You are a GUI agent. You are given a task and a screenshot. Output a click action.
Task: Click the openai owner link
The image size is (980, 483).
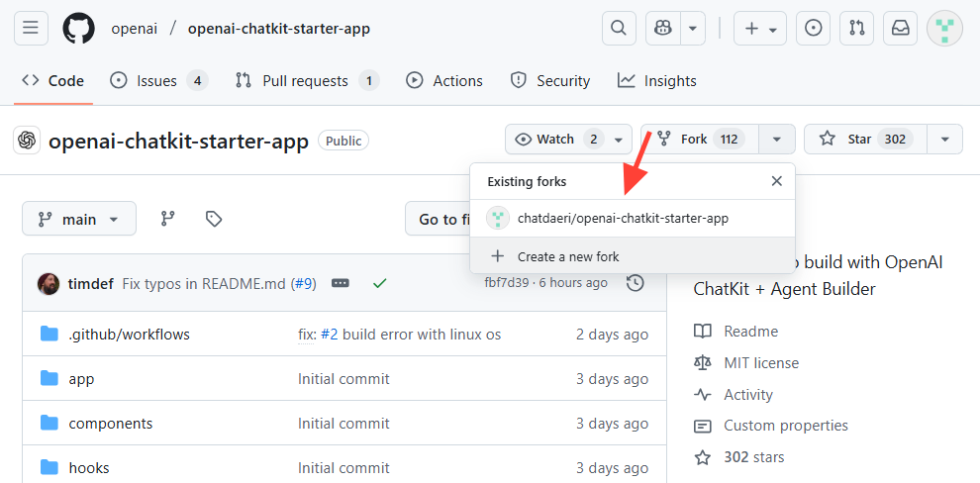pyautogui.click(x=135, y=29)
